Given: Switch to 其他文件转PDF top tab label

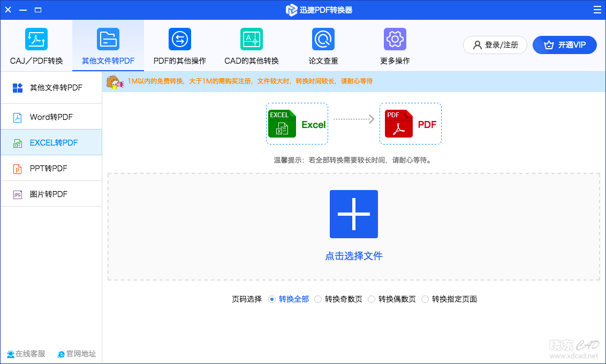Looking at the screenshot, I should 108,61.
